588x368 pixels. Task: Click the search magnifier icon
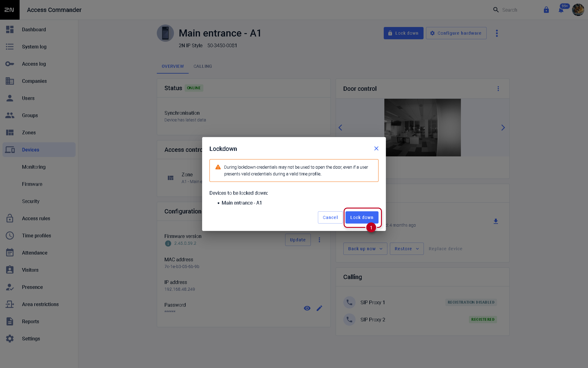click(496, 10)
